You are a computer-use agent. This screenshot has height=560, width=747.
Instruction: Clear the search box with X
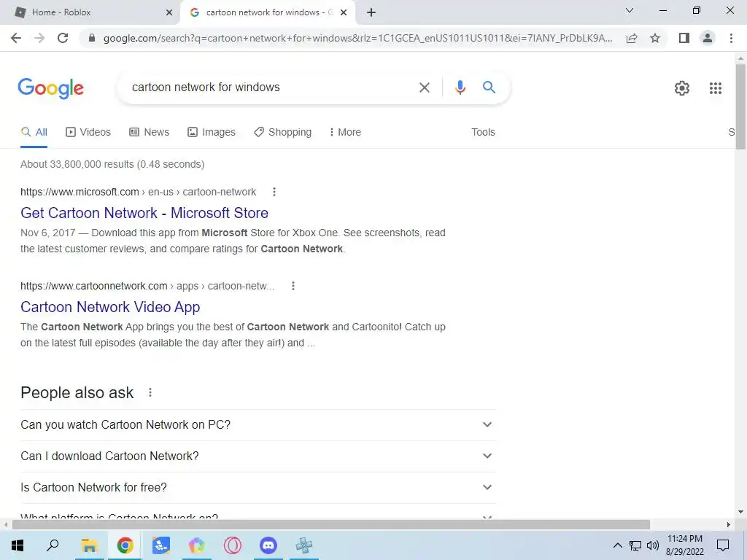[424, 87]
